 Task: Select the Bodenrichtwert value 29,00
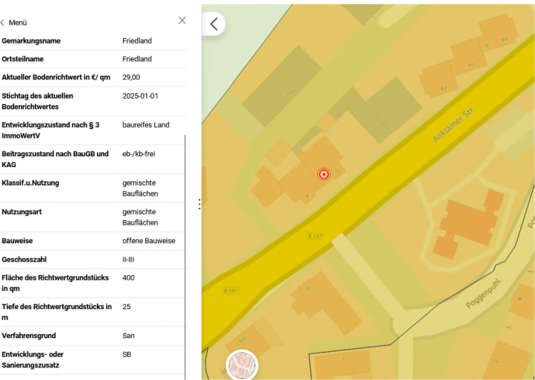point(131,77)
